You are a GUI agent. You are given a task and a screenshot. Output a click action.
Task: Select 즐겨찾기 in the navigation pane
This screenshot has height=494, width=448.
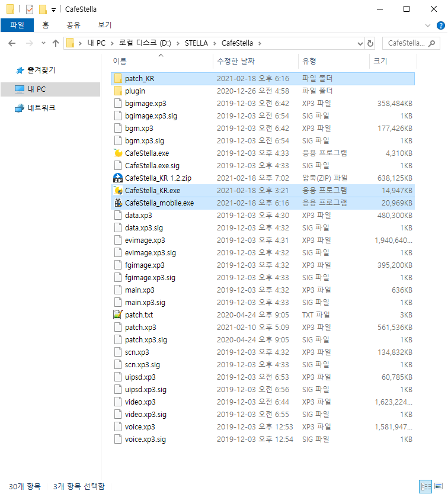coord(41,70)
